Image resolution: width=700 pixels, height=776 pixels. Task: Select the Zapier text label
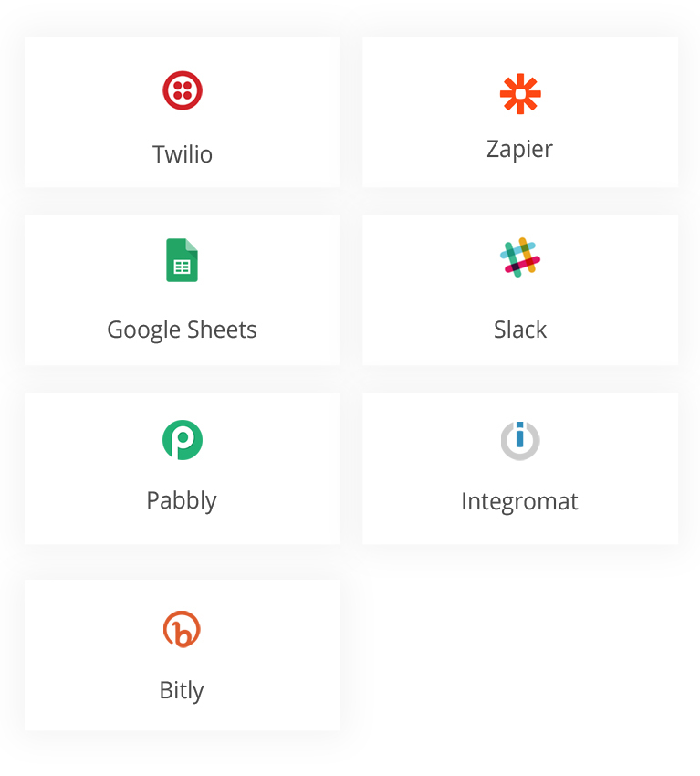519,149
